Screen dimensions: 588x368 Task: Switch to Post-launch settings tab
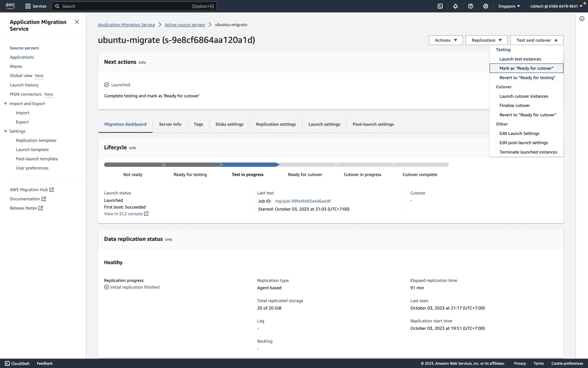[373, 124]
